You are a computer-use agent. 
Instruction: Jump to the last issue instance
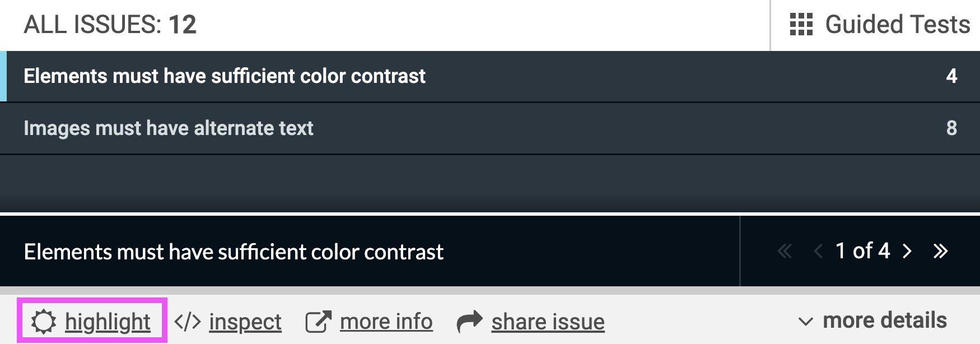[x=940, y=251]
